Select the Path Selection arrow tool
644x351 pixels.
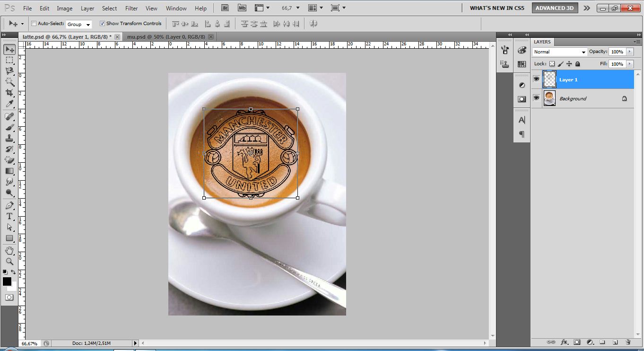(x=9, y=227)
